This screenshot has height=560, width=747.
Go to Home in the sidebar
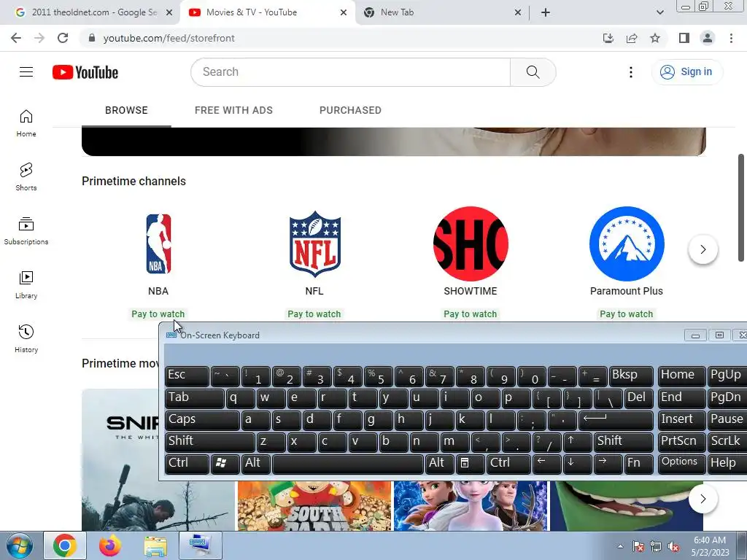pyautogui.click(x=26, y=122)
